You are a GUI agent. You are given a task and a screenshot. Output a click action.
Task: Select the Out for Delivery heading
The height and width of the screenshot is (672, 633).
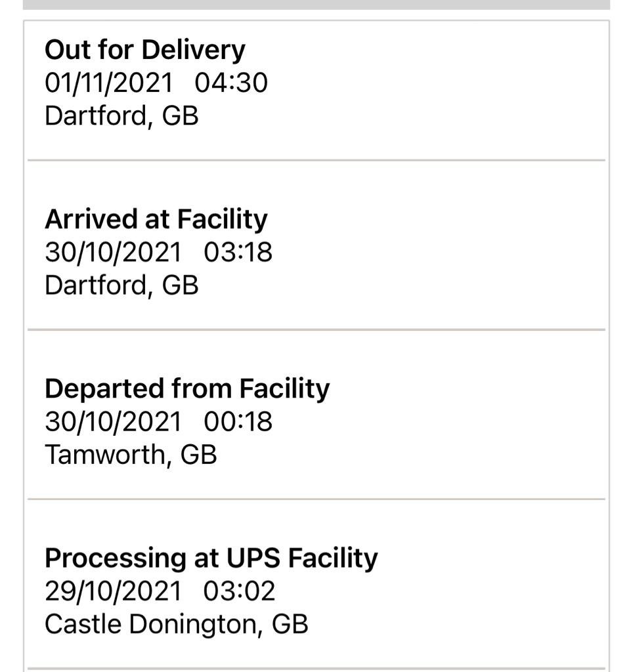(x=145, y=50)
